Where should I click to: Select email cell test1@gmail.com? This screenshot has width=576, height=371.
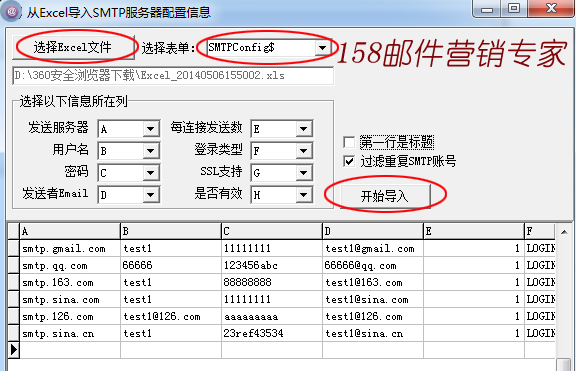pos(373,248)
